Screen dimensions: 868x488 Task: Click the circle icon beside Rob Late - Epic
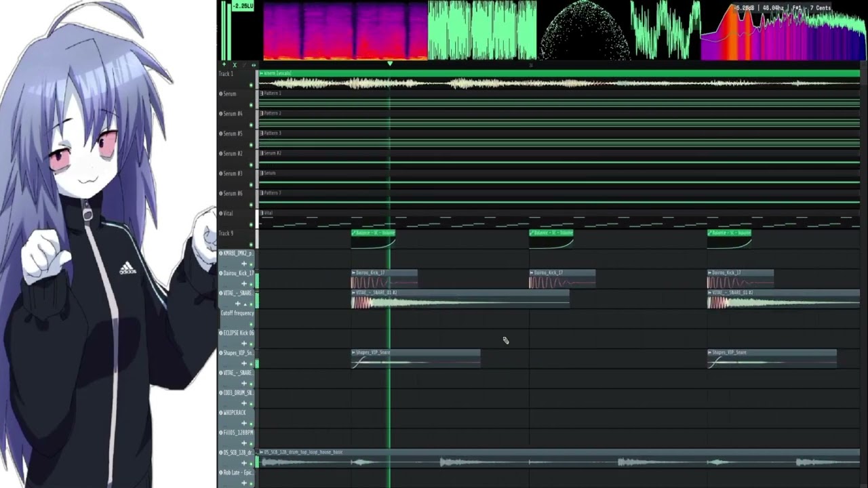221,472
